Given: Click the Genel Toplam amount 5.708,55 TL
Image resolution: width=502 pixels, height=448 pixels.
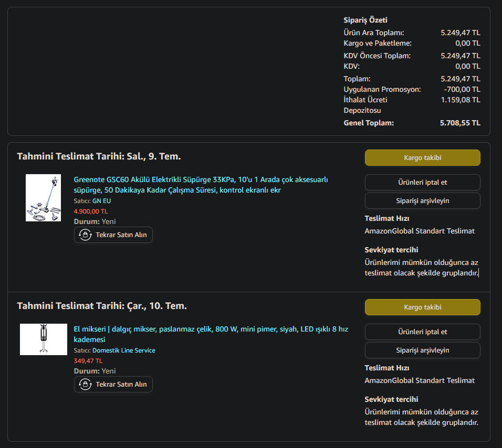Looking at the screenshot, I should [x=459, y=123].
